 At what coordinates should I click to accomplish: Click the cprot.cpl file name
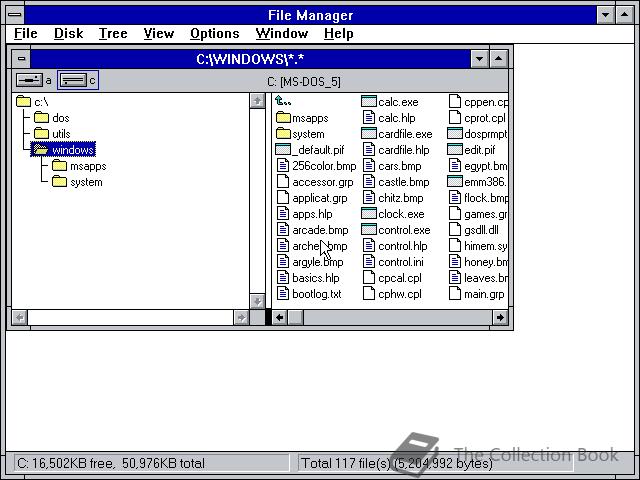[x=484, y=118]
